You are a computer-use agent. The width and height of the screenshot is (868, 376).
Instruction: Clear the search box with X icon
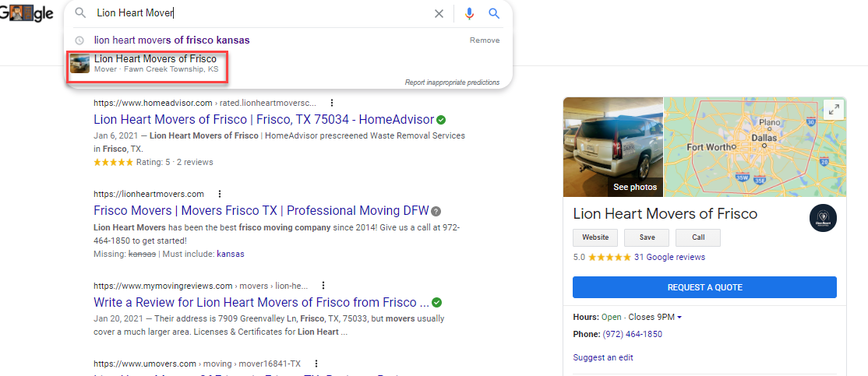click(439, 13)
